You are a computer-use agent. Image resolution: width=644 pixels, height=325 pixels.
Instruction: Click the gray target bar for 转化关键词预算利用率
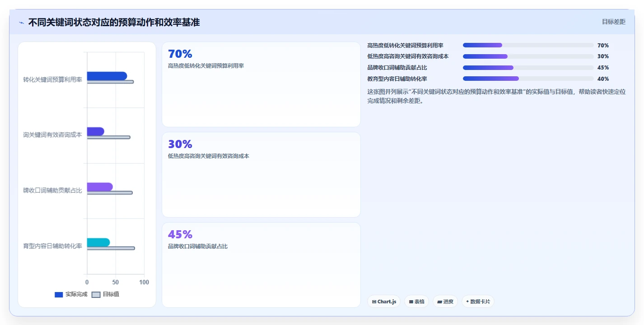tap(110, 82)
